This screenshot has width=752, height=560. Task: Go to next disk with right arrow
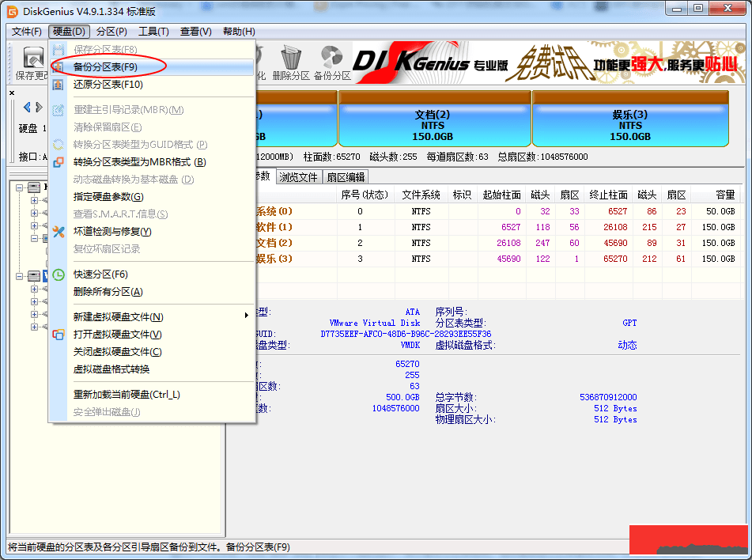(x=39, y=107)
